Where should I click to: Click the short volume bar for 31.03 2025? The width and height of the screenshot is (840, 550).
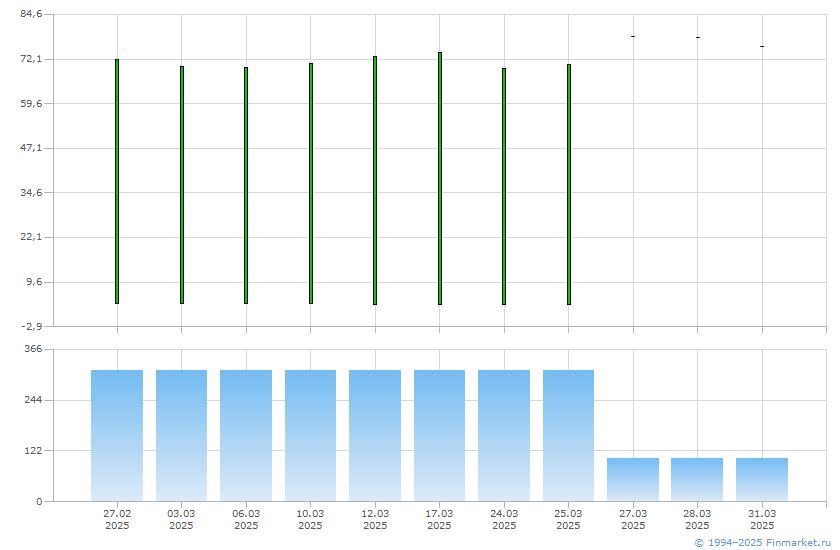(762, 479)
